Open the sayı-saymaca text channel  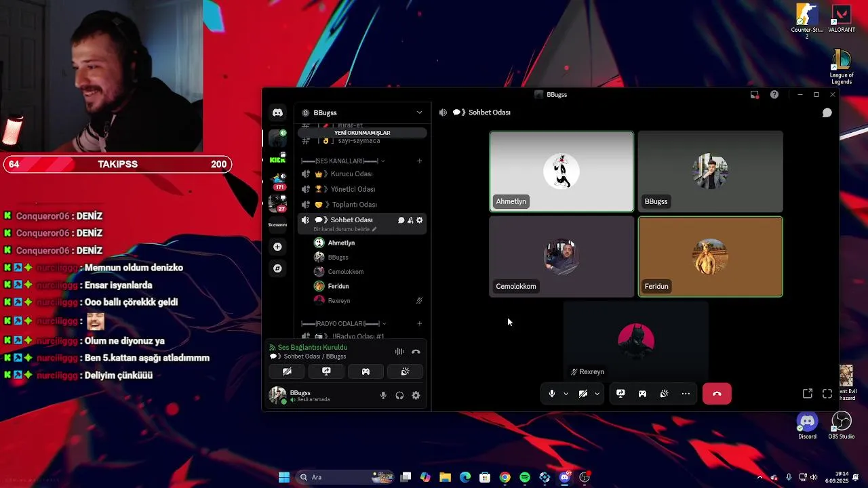(362, 141)
